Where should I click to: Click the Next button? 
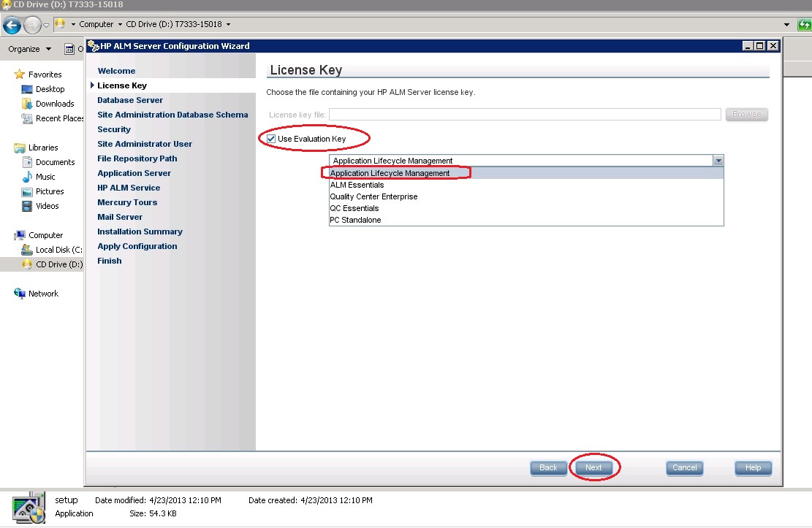point(593,467)
